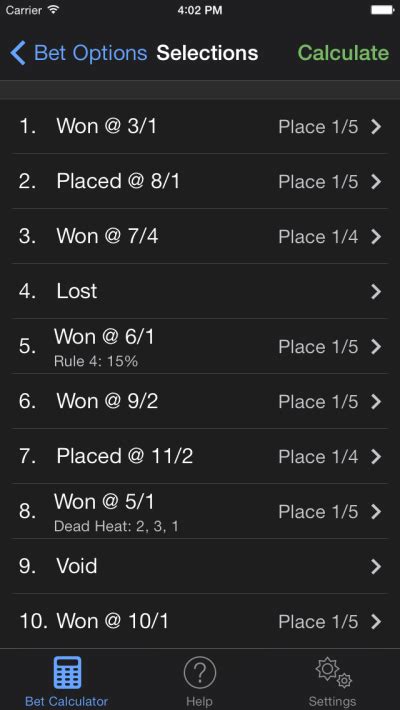Tap the battery icon in status bar
This screenshot has width=400, height=710.
(x=382, y=10)
